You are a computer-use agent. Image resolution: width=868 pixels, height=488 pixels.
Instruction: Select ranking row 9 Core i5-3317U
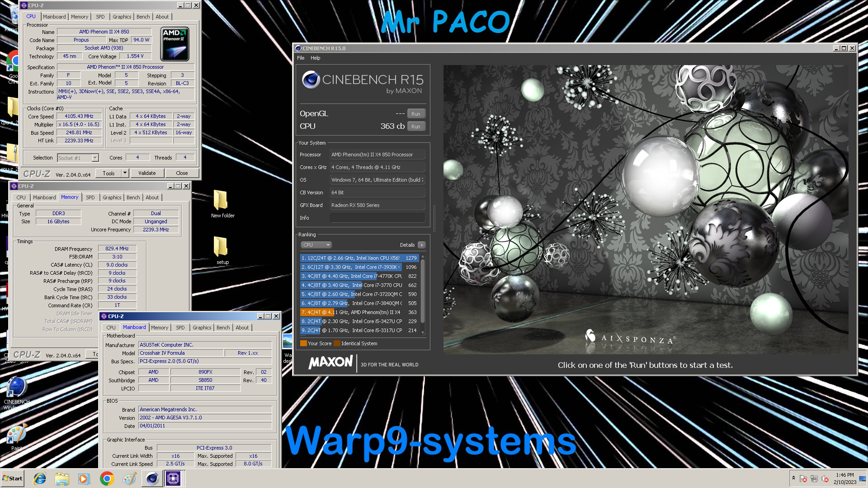coord(359,330)
